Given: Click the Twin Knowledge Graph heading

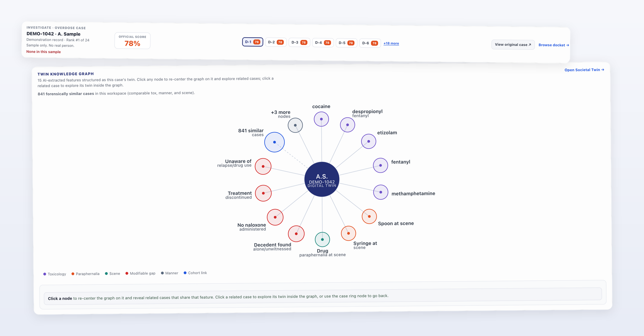Looking at the screenshot, I should [x=66, y=74].
